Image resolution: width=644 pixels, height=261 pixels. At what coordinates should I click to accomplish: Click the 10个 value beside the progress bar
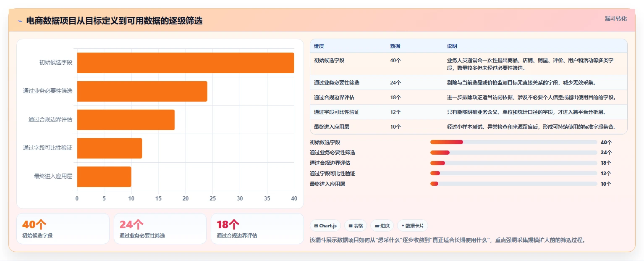click(606, 184)
